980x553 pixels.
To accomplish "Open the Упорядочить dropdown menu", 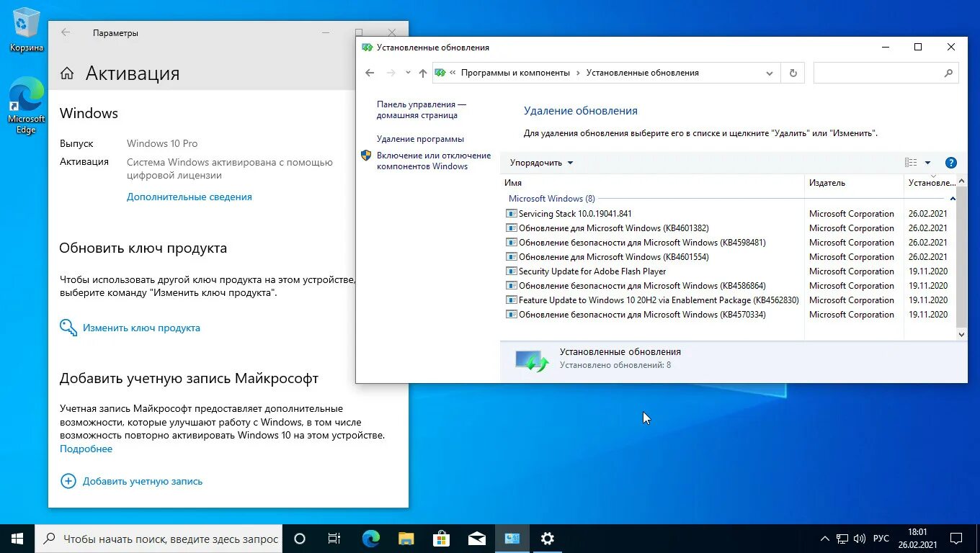I will coord(541,163).
